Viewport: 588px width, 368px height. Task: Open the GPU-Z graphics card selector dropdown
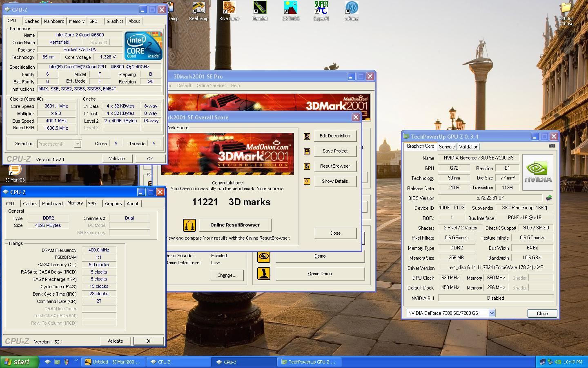pyautogui.click(x=492, y=313)
